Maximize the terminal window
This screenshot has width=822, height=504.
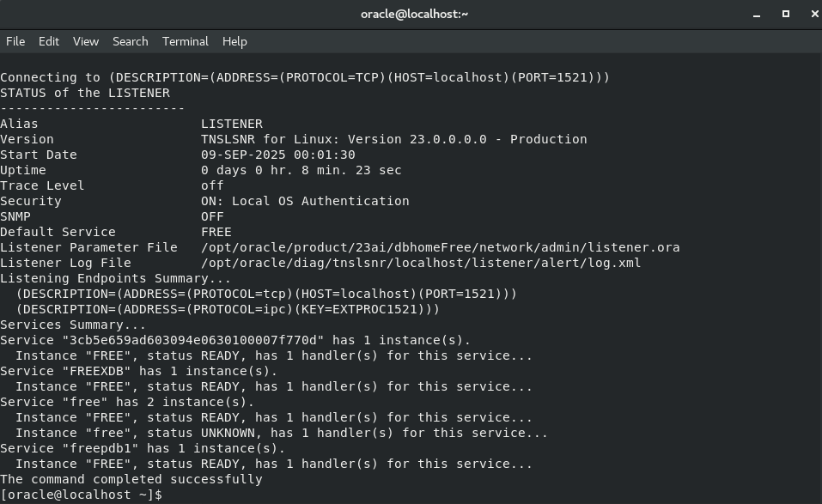785,14
